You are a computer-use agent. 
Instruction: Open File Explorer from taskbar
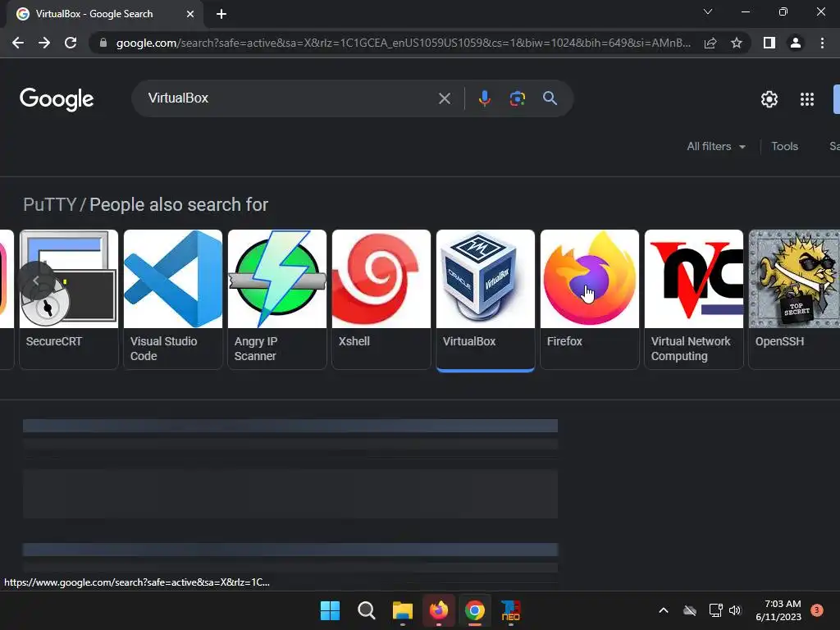click(x=402, y=610)
